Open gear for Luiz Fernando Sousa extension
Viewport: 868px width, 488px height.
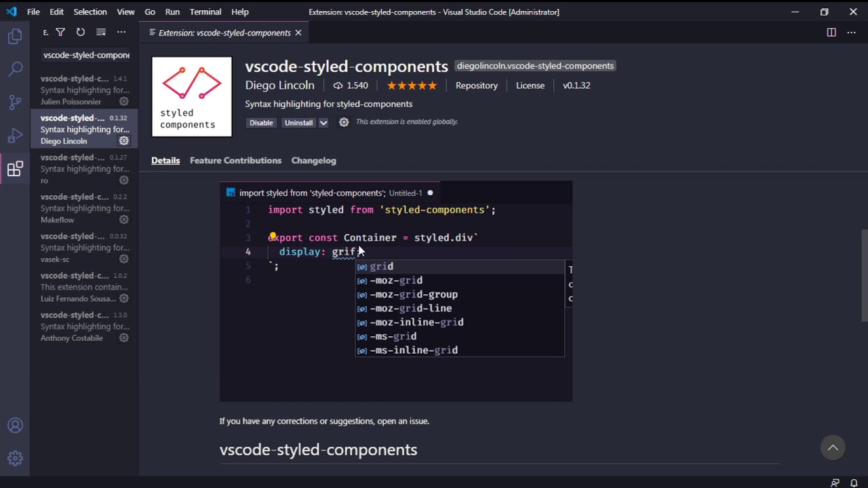pyautogui.click(x=124, y=298)
